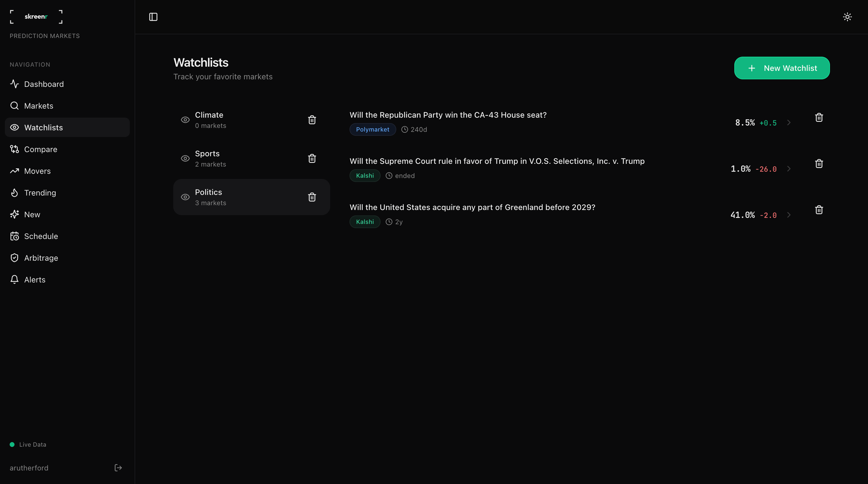Select Watchlists in the navigation
Image resolution: width=868 pixels, height=484 pixels.
point(67,127)
